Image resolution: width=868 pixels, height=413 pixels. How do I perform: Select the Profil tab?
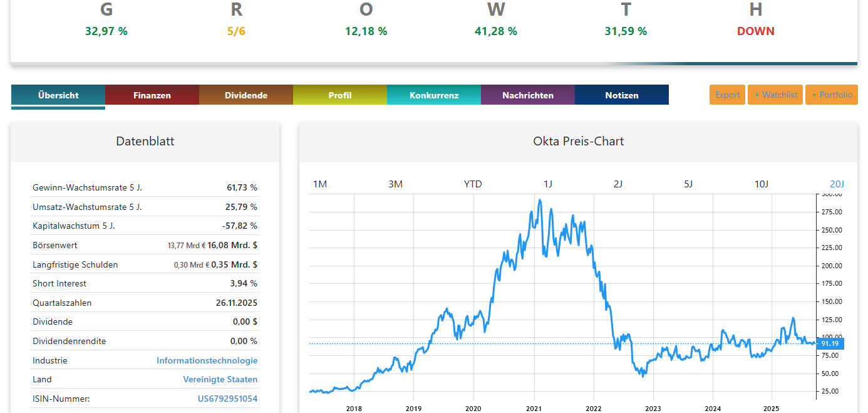340,95
